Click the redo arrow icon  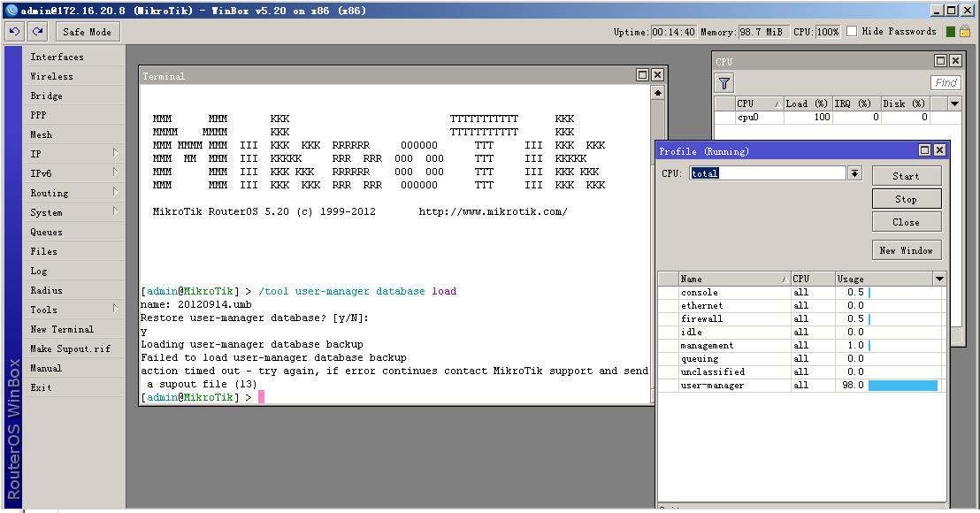click(37, 31)
